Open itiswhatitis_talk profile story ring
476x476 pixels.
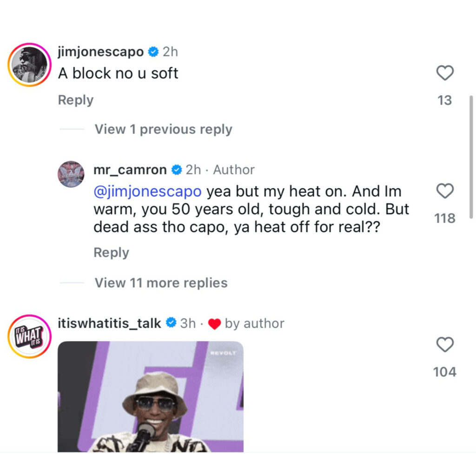pos(29,337)
